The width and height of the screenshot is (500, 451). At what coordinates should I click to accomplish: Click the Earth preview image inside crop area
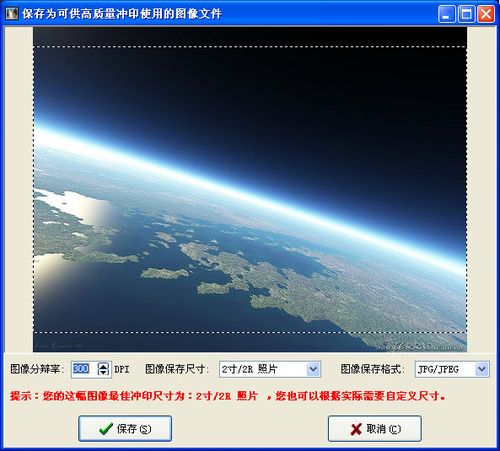(250, 189)
